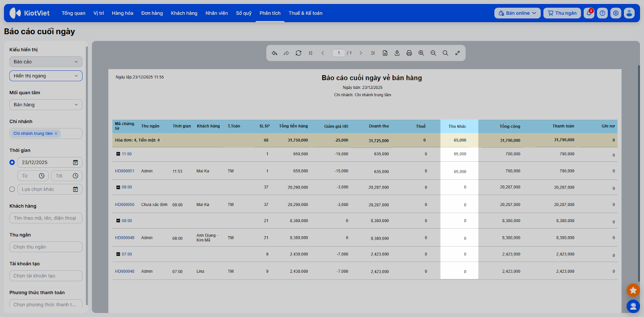Open the notifications bell
The height and width of the screenshot is (317, 644).
pyautogui.click(x=589, y=13)
